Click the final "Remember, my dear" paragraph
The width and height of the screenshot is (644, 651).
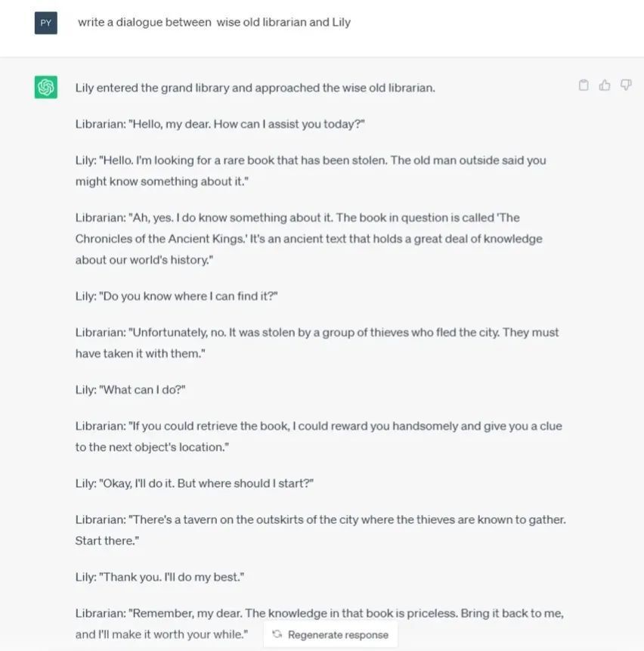click(x=319, y=613)
